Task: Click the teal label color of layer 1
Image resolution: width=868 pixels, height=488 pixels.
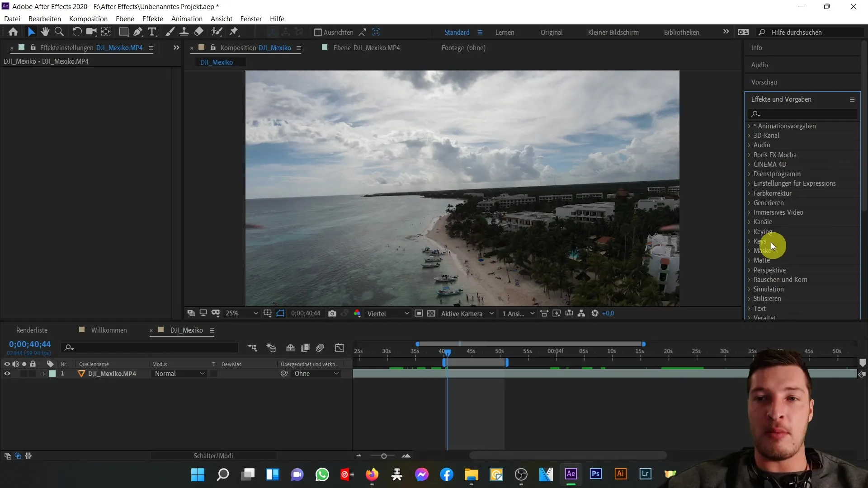Action: [52, 374]
